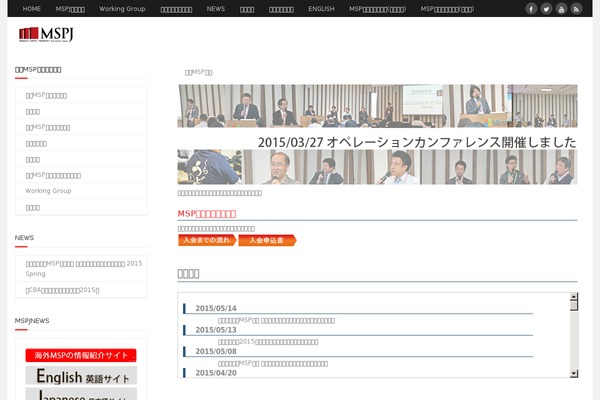Viewport: 600px width, 400px height.
Task: Click the 2015/05/13 news entry date
Action: coord(216,330)
